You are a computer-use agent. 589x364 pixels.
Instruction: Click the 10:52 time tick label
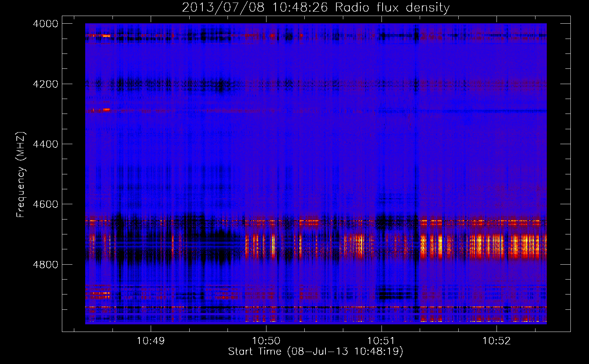(497, 341)
